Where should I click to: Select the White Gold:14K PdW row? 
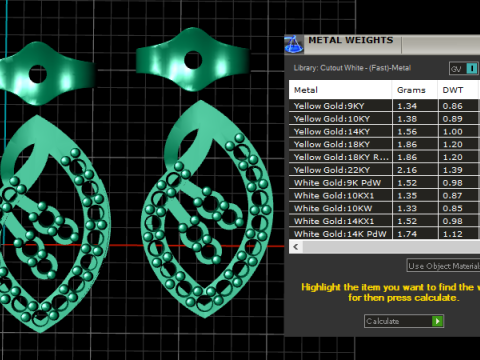(384, 233)
